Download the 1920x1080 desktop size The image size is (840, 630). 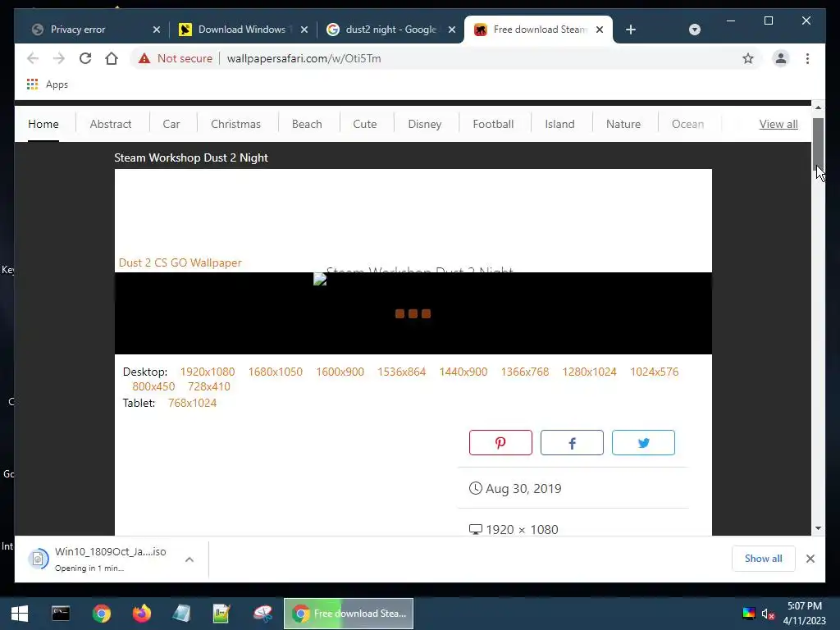click(208, 372)
